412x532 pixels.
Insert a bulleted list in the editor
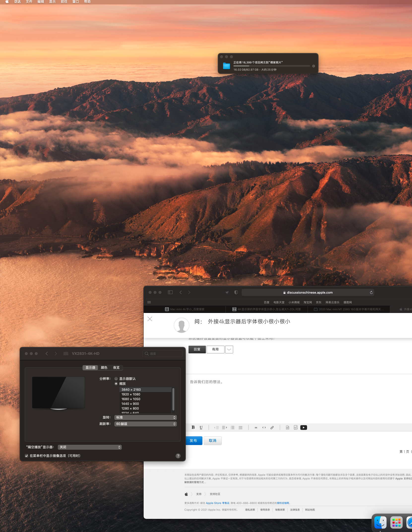(x=240, y=427)
